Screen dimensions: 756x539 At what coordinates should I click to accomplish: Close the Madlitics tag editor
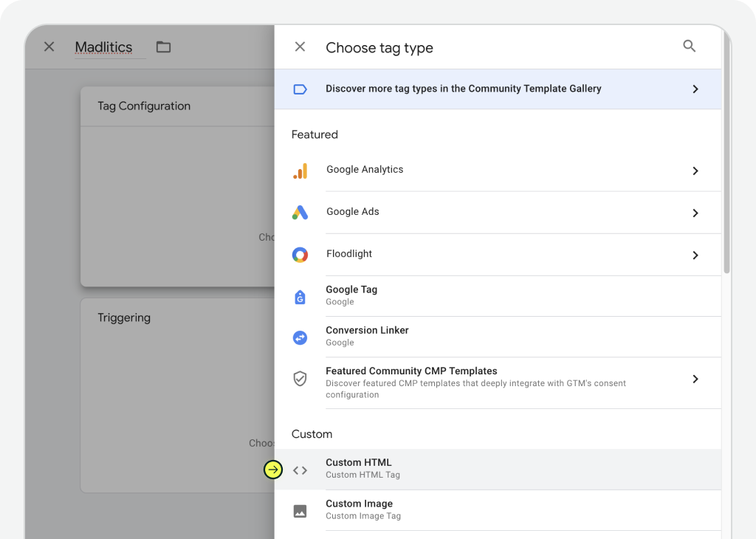[49, 47]
